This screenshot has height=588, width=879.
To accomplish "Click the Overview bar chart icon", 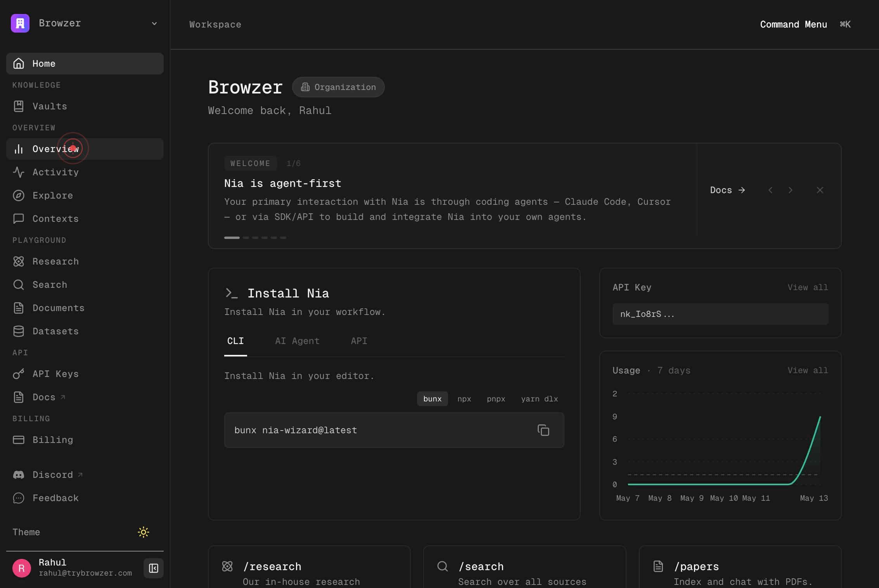I will (19, 149).
